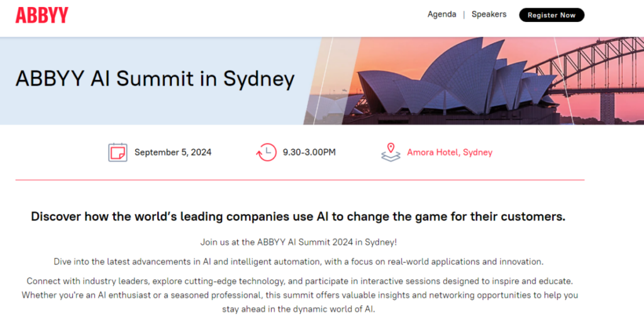Screen dimensions: 644x321
Task: Click the 9.30-3.00PM event time text
Action: 309,152
